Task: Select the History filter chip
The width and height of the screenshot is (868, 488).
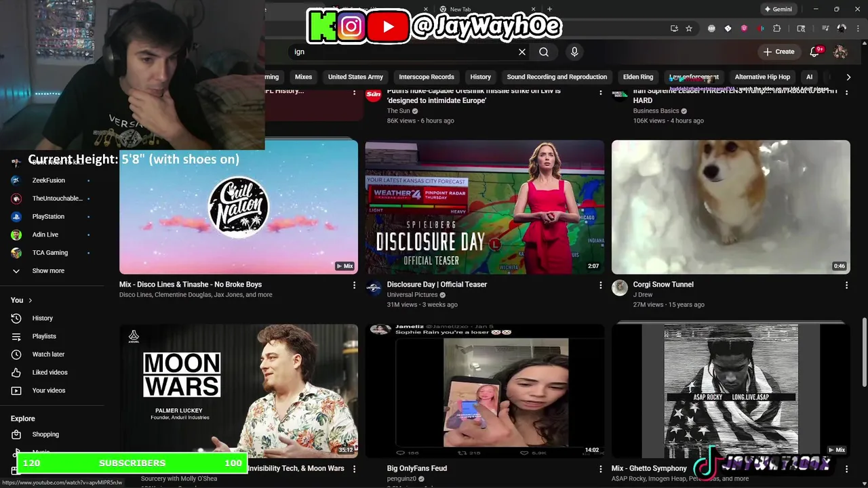Action: [x=480, y=77]
